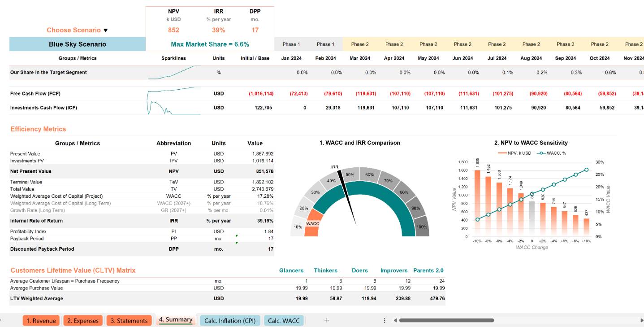Click the Glancers column header
The width and height of the screenshot is (644, 327).
[291, 270]
